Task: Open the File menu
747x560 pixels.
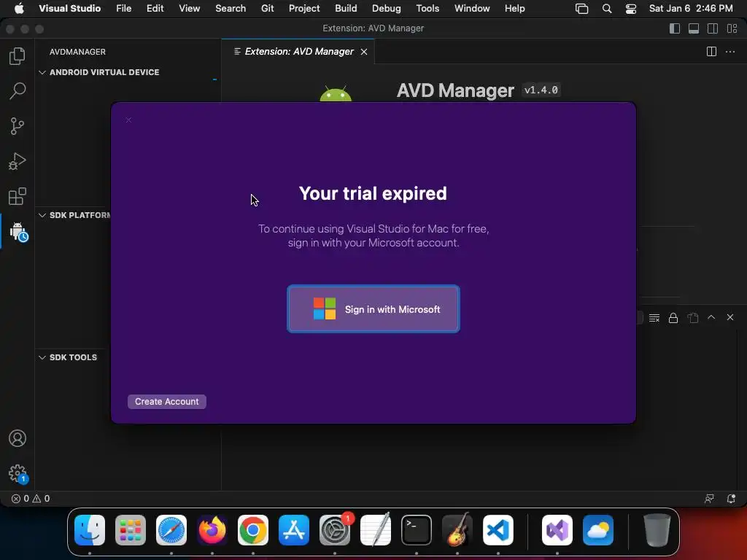Action: 123,9
